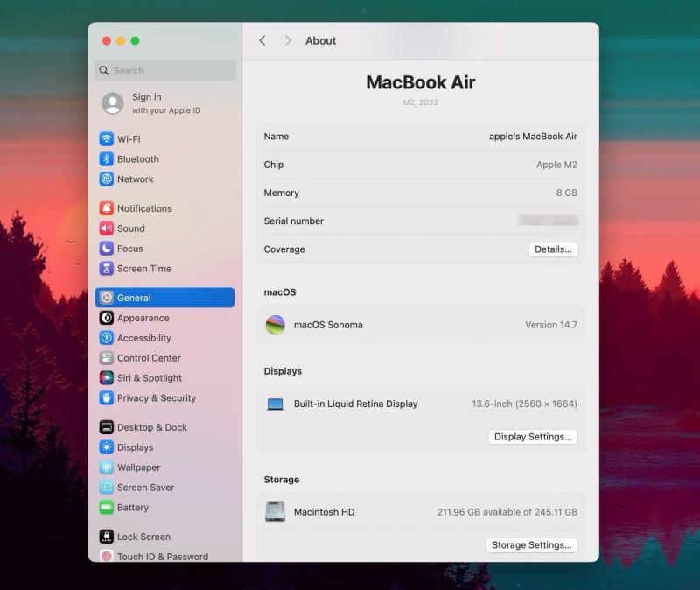Click Sign in with your Apple ID
The height and width of the screenshot is (590, 700).
(166, 103)
